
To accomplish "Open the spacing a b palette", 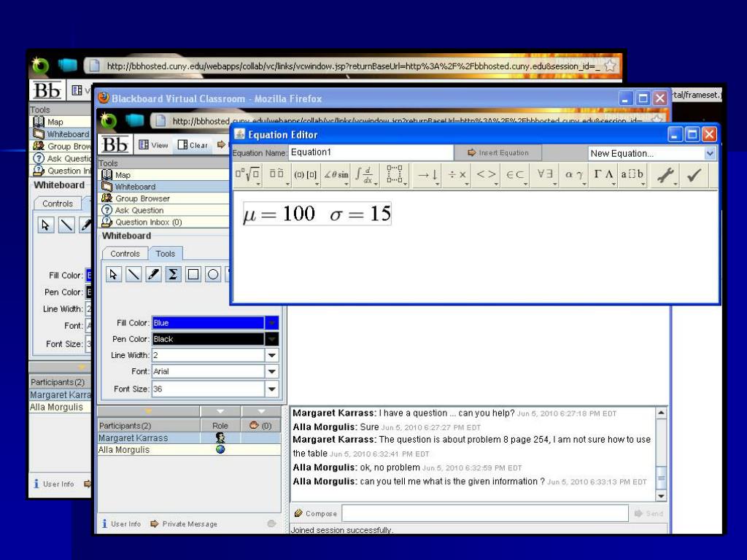I will point(632,175).
